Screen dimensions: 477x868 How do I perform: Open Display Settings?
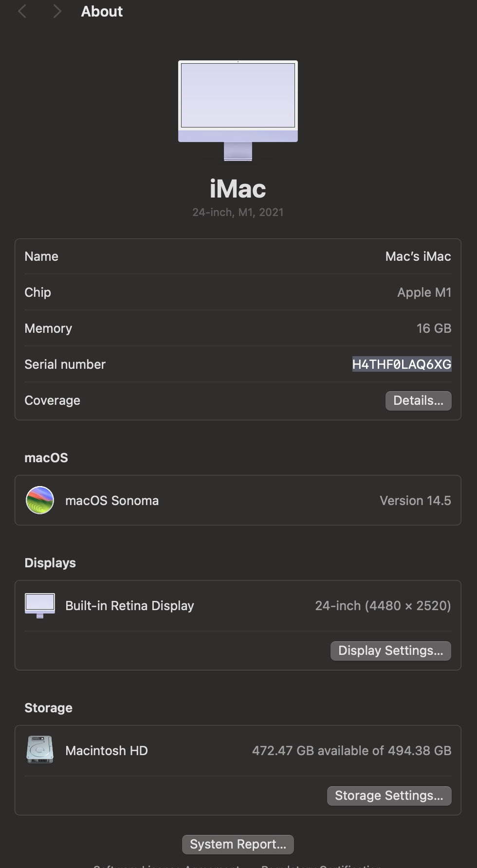390,651
